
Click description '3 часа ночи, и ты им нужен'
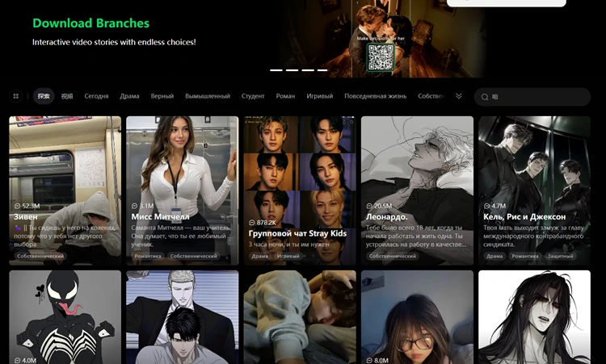click(x=288, y=245)
